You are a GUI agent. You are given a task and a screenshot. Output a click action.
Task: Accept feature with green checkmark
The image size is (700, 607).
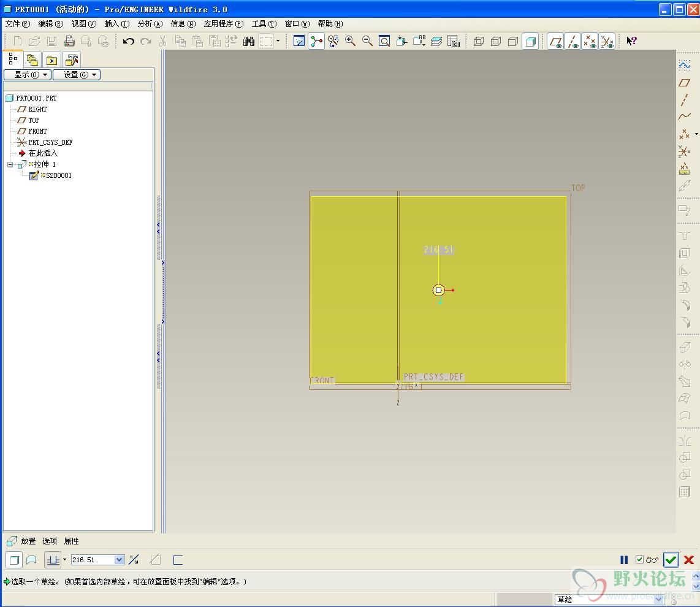671,560
